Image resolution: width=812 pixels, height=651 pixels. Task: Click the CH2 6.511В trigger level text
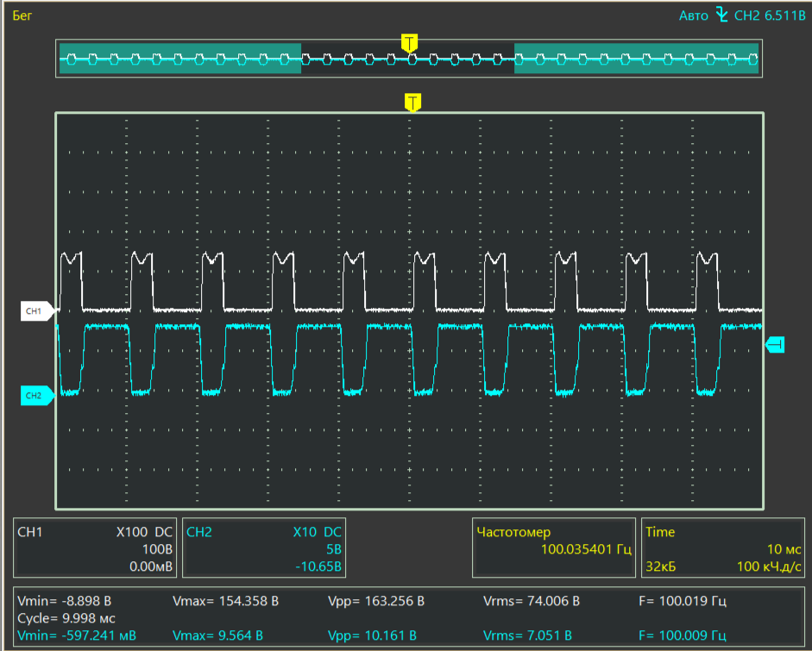770,16
